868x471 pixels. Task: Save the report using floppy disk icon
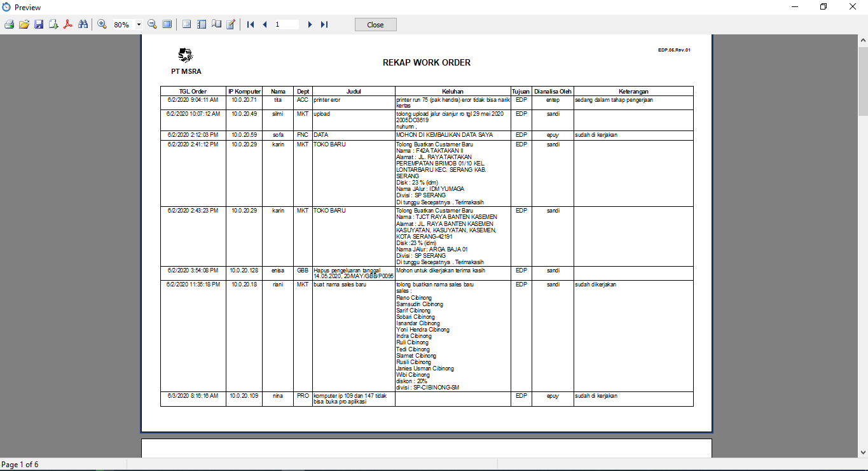39,24
